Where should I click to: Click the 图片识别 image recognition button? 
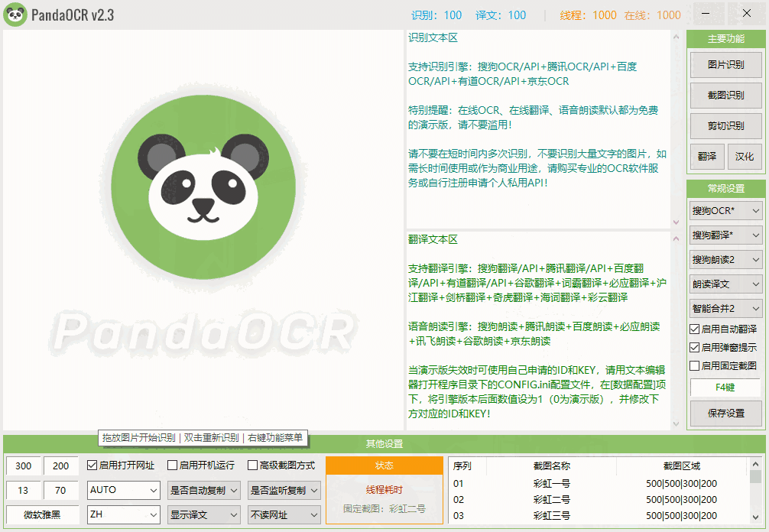pos(725,65)
